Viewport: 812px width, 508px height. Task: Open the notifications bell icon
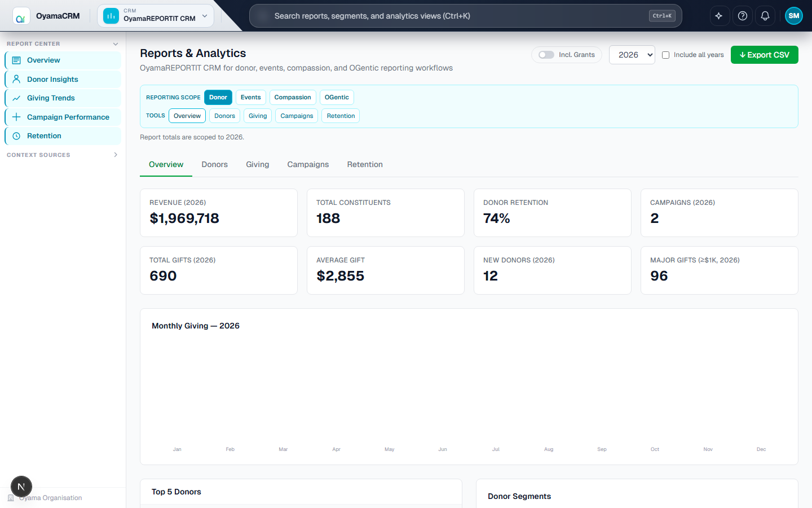765,16
